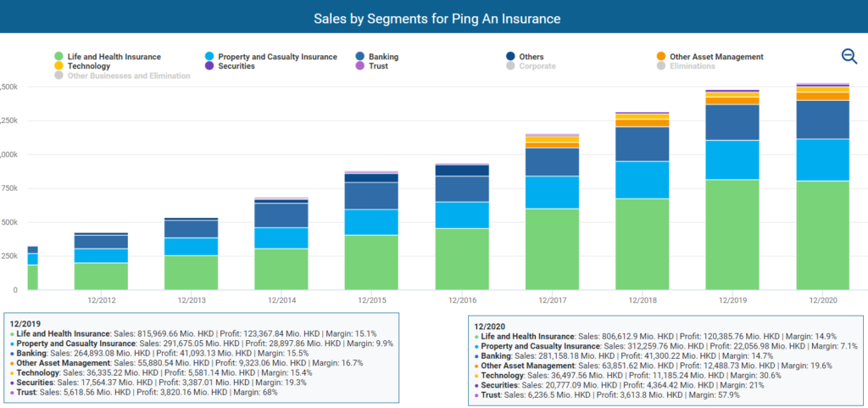Image resolution: width=868 pixels, height=408 pixels.
Task: Click the zoom magnifier icon
Action: click(849, 56)
